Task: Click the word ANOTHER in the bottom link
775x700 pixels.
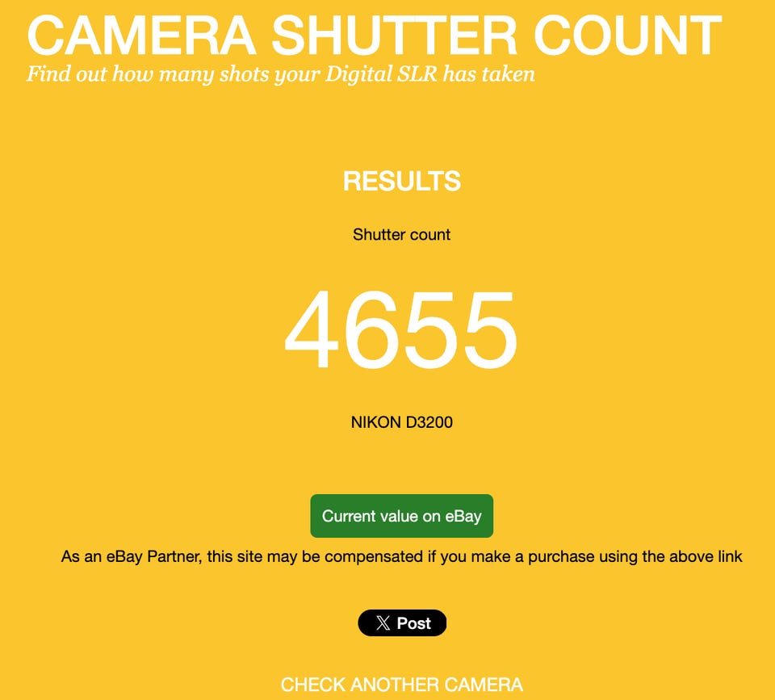Action: tap(397, 685)
